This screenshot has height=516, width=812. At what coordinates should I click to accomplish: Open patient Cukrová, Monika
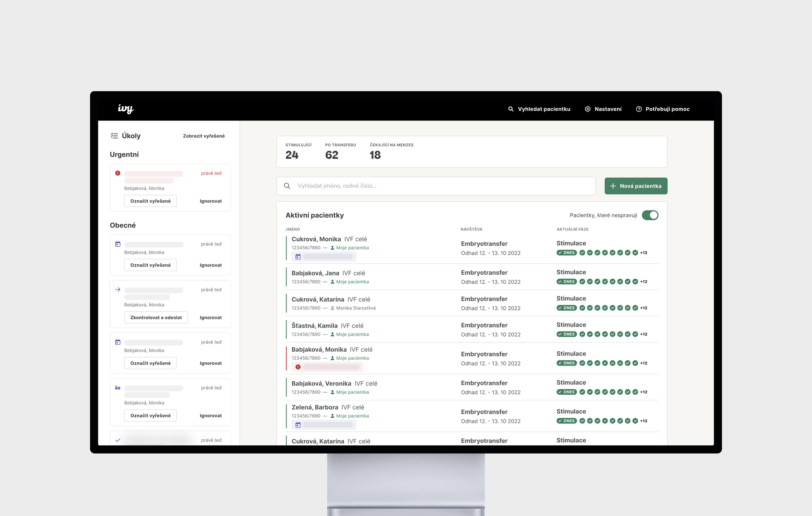316,239
